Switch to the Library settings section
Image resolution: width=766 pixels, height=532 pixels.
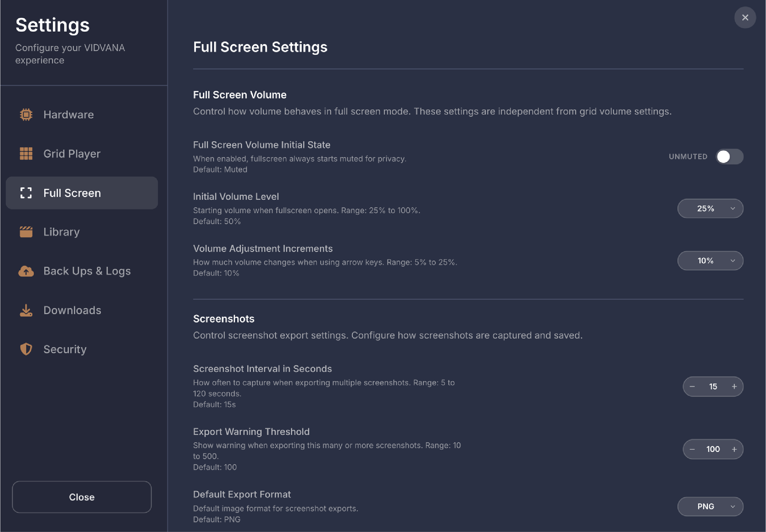(x=62, y=232)
